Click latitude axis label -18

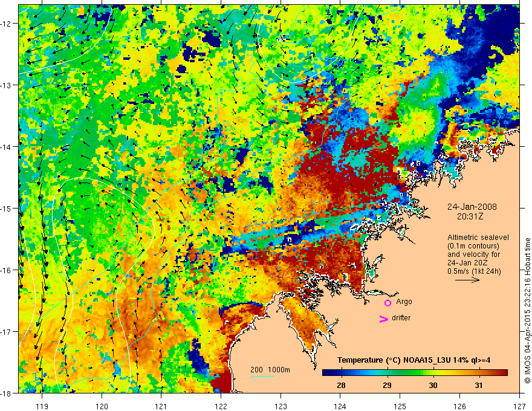point(7,393)
